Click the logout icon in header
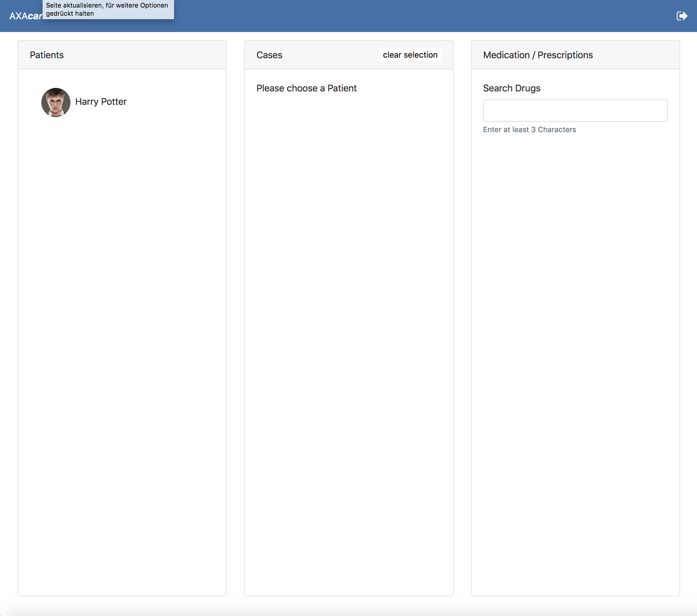Screen dimensions: 697x616 coord(682,16)
